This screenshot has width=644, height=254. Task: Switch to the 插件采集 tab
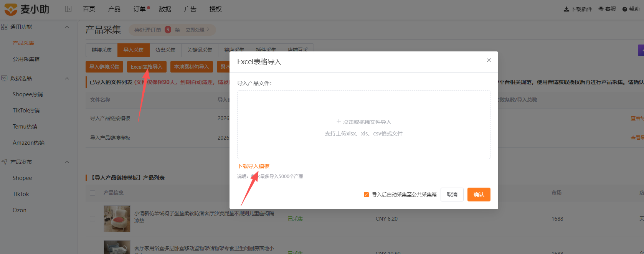[266, 50]
